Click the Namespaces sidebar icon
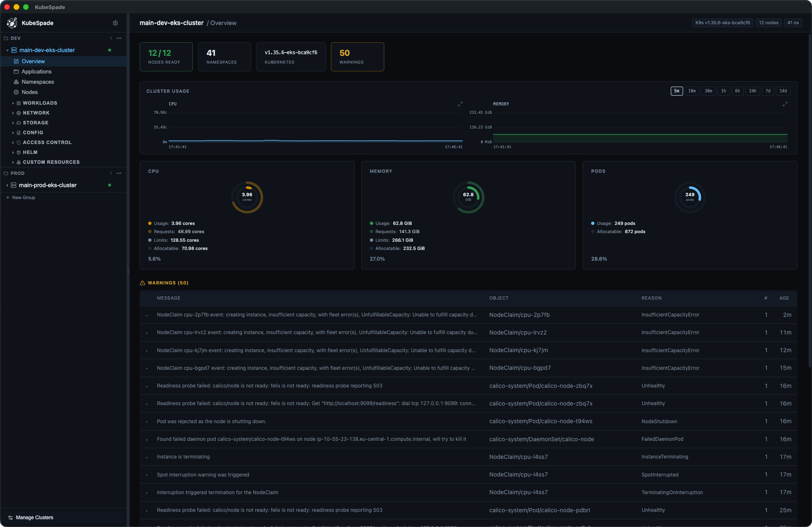The width and height of the screenshot is (812, 527). 16,82
